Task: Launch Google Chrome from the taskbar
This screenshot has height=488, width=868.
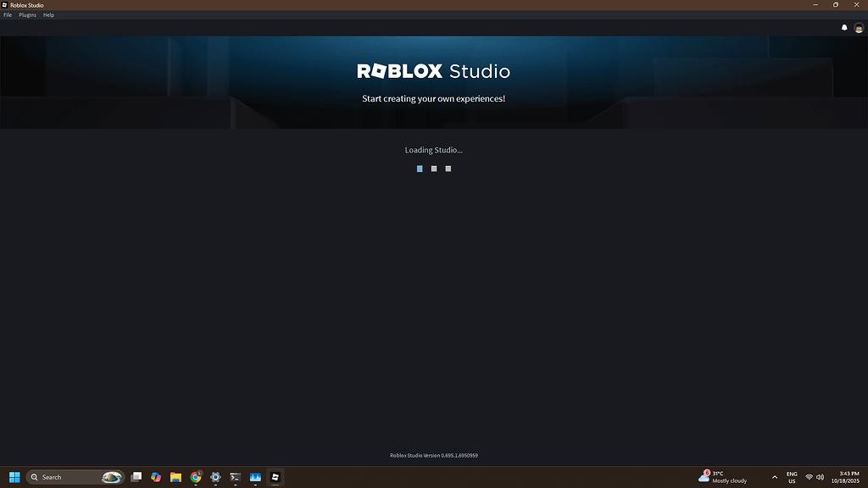Action: [x=196, y=477]
